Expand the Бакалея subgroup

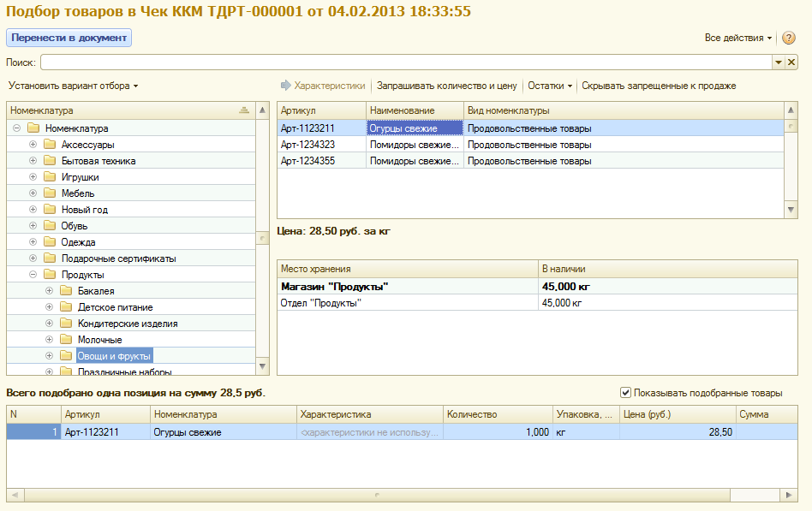pos(49,290)
